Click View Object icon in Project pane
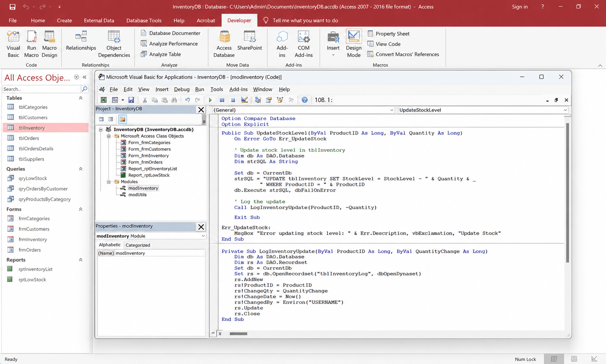 [x=111, y=119]
